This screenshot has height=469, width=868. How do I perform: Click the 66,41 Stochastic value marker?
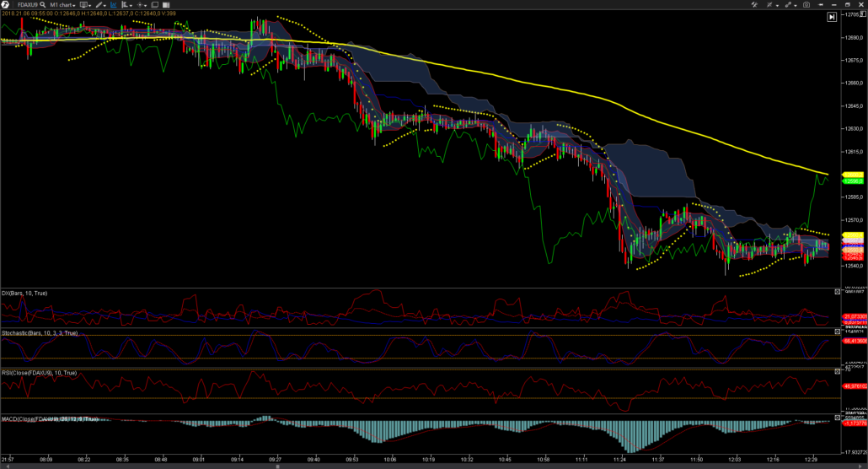point(855,341)
